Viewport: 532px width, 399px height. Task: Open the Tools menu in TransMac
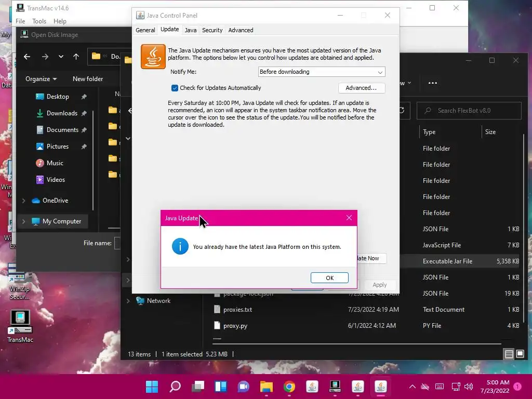(x=39, y=21)
